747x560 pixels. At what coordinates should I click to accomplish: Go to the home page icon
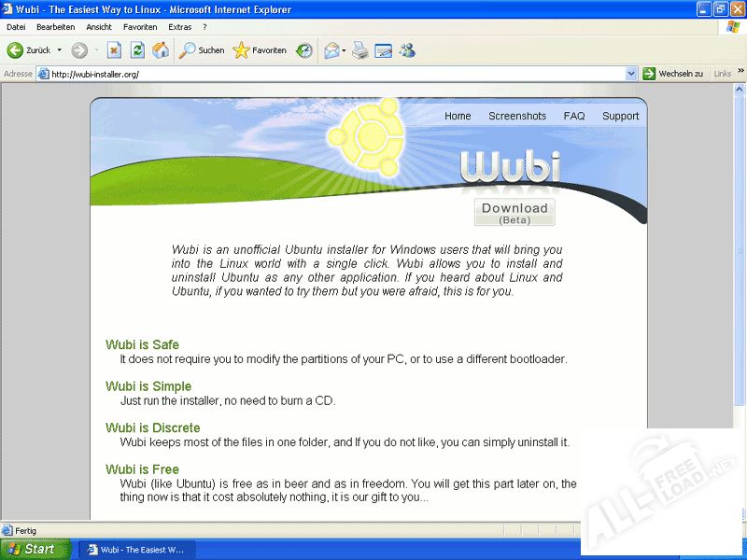pyautogui.click(x=161, y=50)
